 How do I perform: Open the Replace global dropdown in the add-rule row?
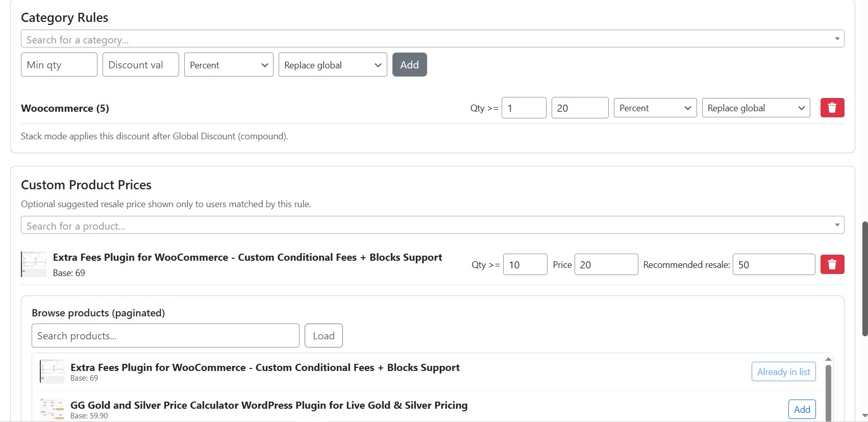pos(333,65)
